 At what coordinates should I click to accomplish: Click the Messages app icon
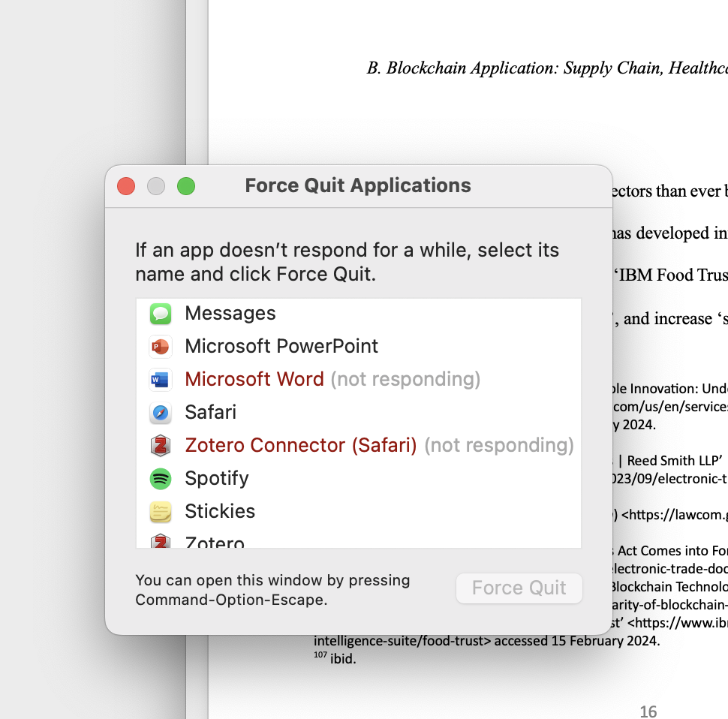tap(161, 314)
